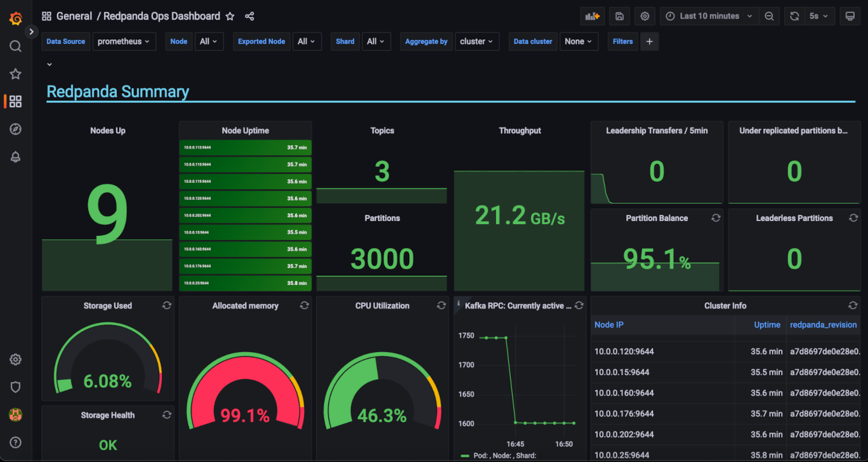This screenshot has width=868, height=462.
Task: Open the prometheus data source dropdown
Action: [124, 42]
